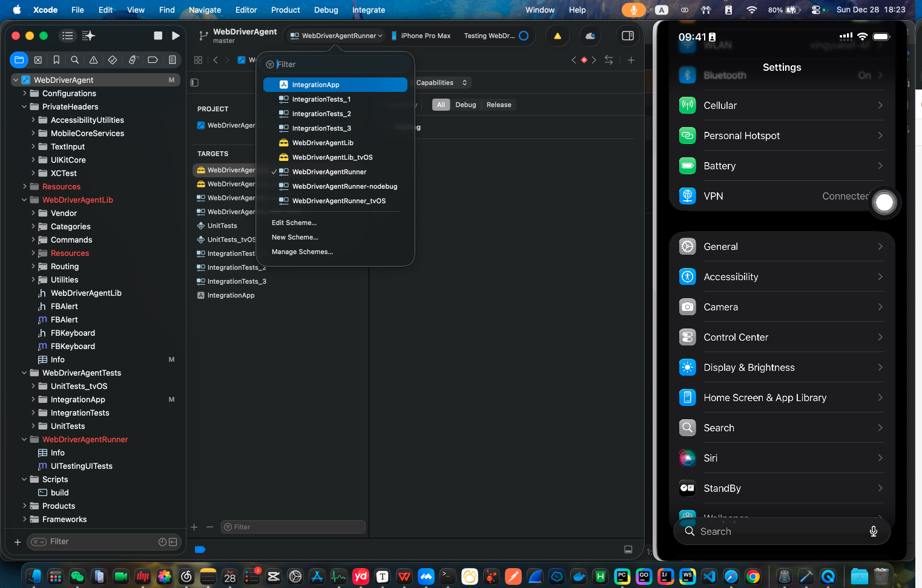Select the IntegrationTests_3 scheme

click(335, 128)
